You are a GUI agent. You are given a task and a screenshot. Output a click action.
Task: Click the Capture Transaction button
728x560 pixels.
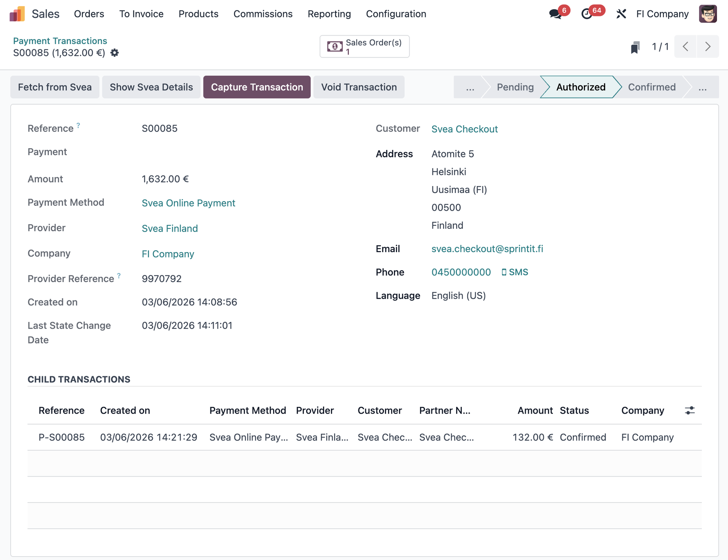click(257, 87)
